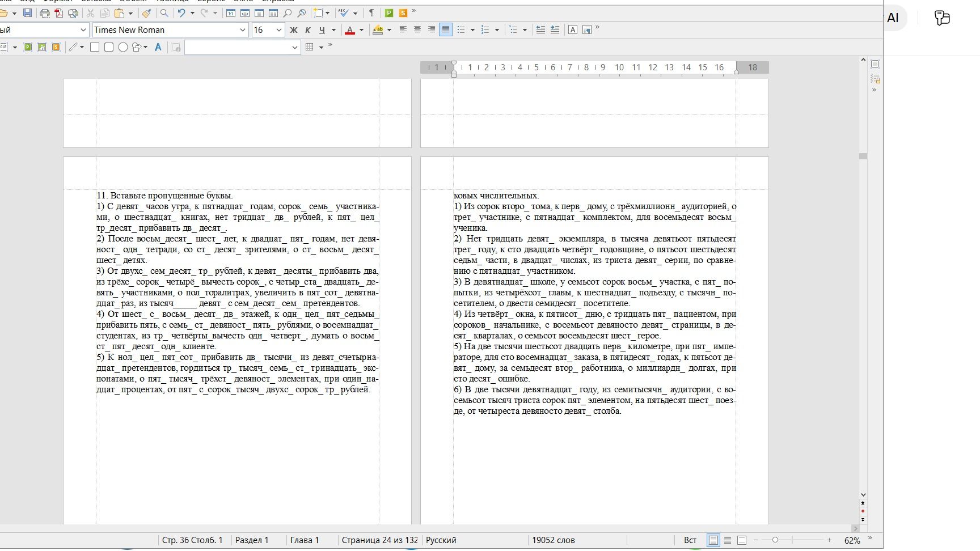980x551 pixels.
Task: Click 'Страница 24 из 132' in status bar
Action: tap(379, 540)
